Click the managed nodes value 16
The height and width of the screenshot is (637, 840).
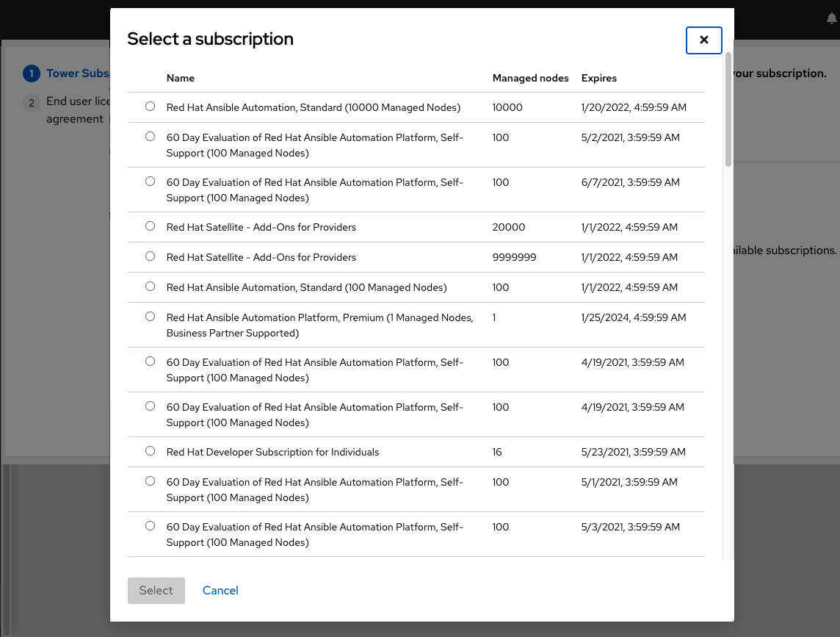497,452
